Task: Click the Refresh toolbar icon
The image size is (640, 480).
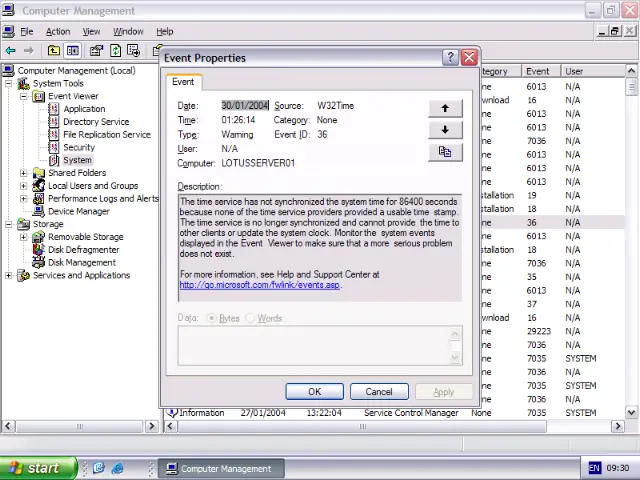Action: 116,51
